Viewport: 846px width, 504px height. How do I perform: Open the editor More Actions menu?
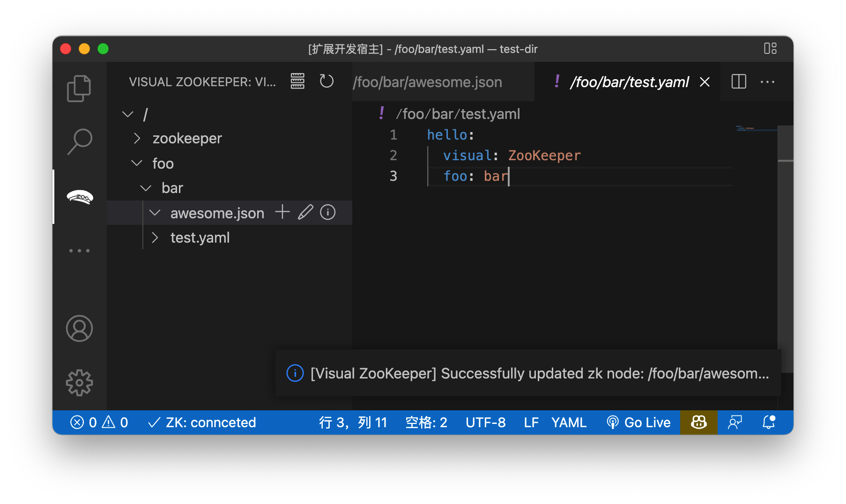tap(767, 82)
